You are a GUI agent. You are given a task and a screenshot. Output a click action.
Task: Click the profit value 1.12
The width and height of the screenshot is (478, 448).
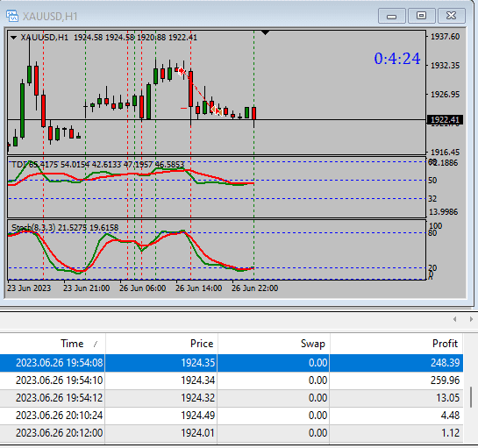pyautogui.click(x=450, y=433)
